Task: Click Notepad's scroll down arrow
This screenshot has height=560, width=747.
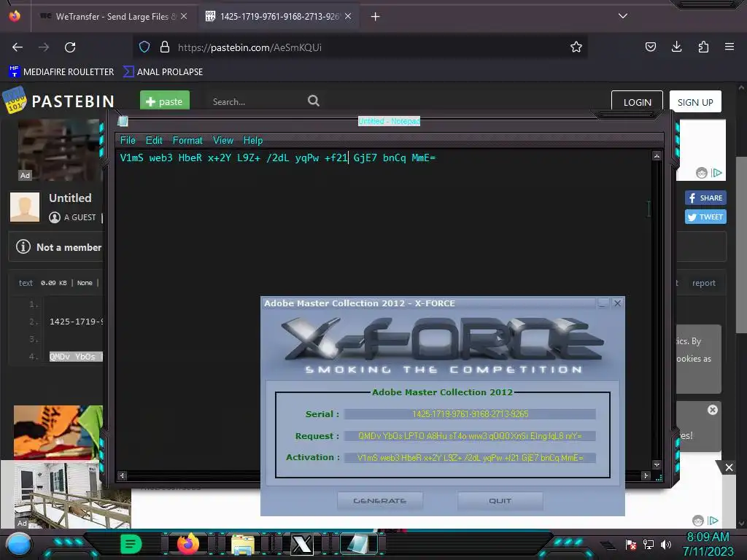Action: click(x=657, y=464)
